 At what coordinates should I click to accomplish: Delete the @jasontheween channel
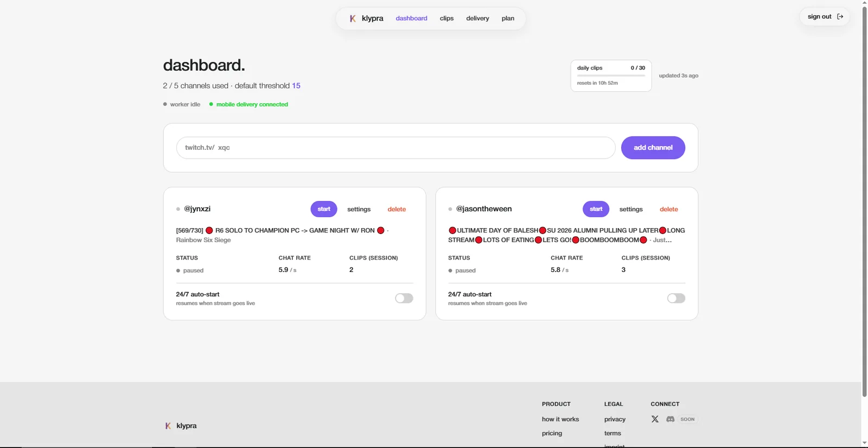tap(669, 209)
